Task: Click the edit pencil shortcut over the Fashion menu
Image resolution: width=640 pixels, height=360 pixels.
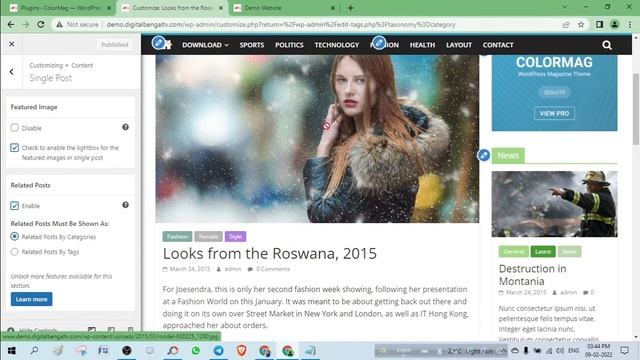Action: (x=379, y=42)
